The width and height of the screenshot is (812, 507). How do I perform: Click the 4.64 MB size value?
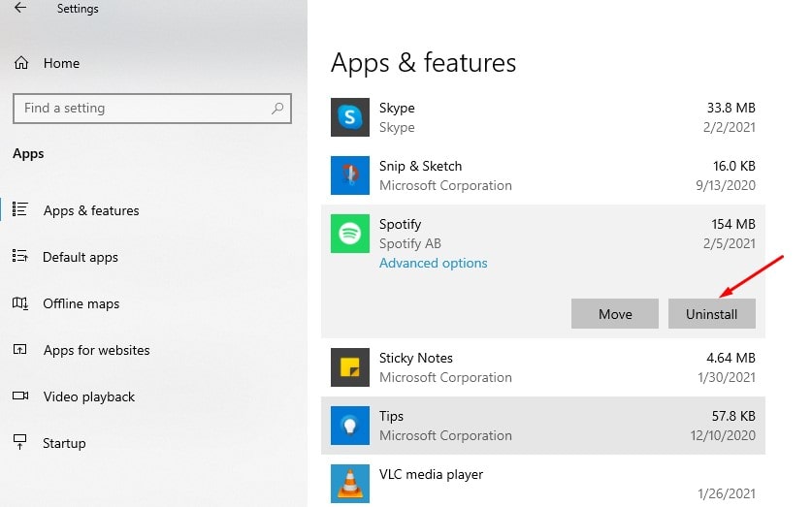click(731, 358)
